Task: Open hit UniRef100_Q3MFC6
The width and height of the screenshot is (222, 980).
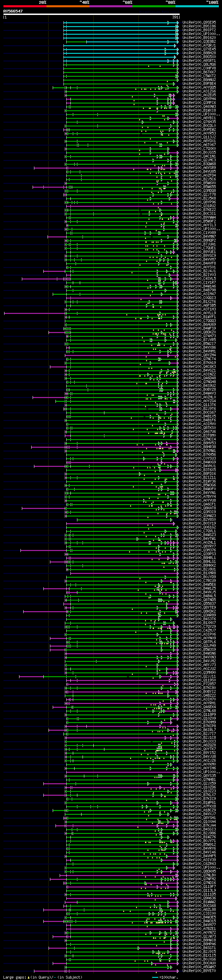Action: tap(199, 103)
